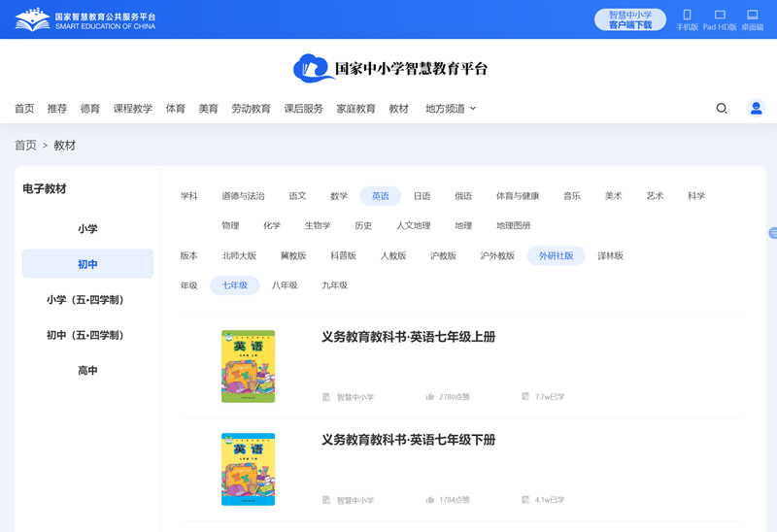The width and height of the screenshot is (777, 532).
Task: Filter subject by 物理
Action: (x=230, y=226)
